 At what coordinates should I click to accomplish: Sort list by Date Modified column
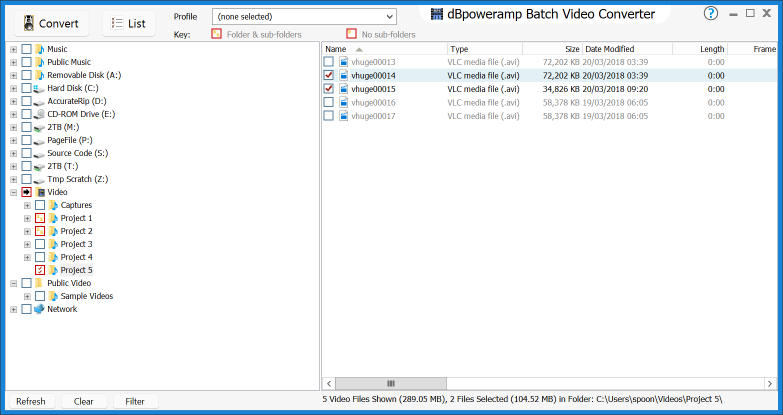(626, 49)
